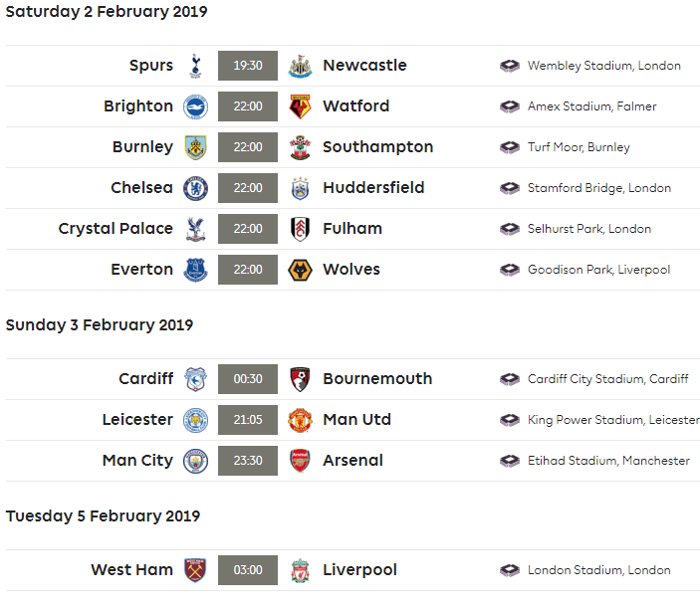
Task: Click stadium icon beside Wembley Stadium
Action: (510, 66)
